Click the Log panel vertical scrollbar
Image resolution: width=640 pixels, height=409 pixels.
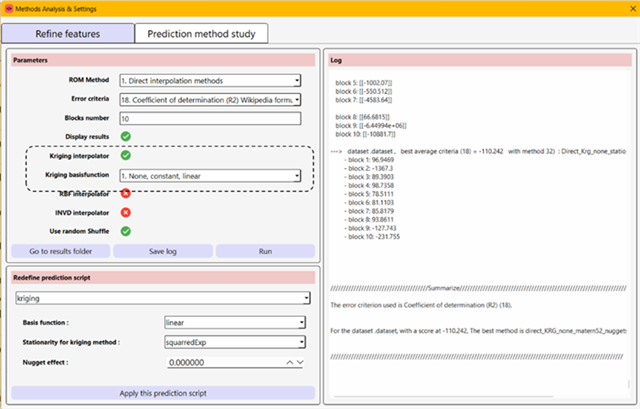coord(629,384)
